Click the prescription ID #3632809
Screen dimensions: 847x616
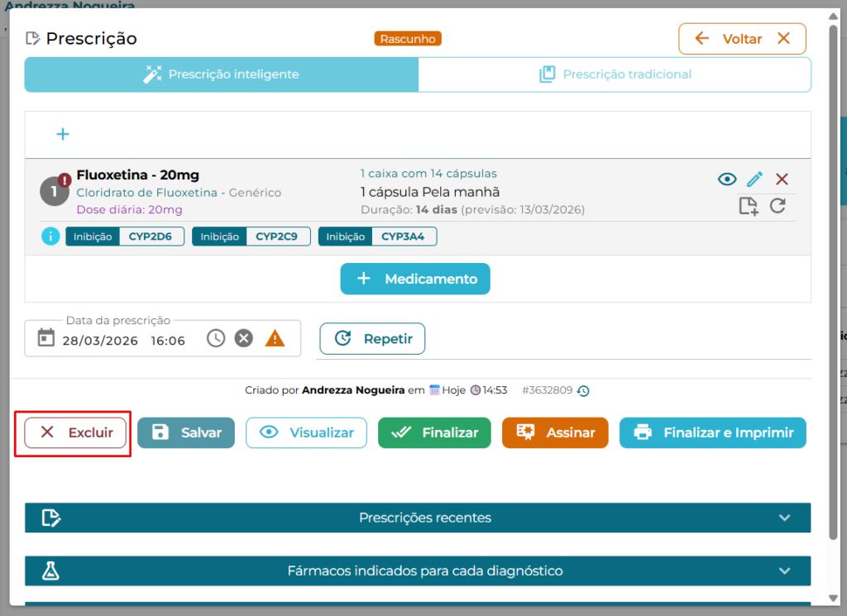[x=548, y=390]
